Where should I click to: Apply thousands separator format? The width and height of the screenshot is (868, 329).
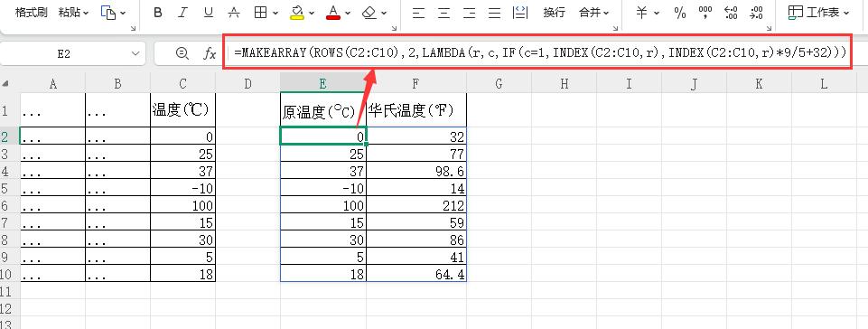705,13
